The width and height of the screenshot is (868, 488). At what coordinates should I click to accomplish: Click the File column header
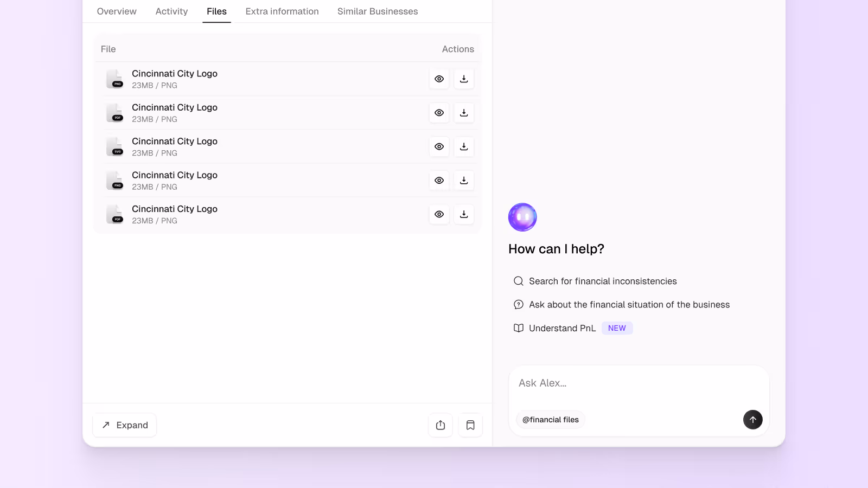[x=108, y=49]
